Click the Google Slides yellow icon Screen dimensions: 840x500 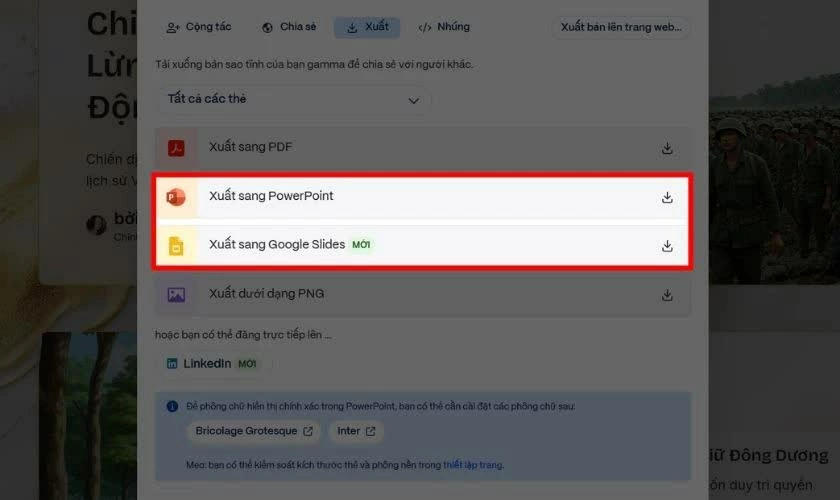(x=176, y=246)
